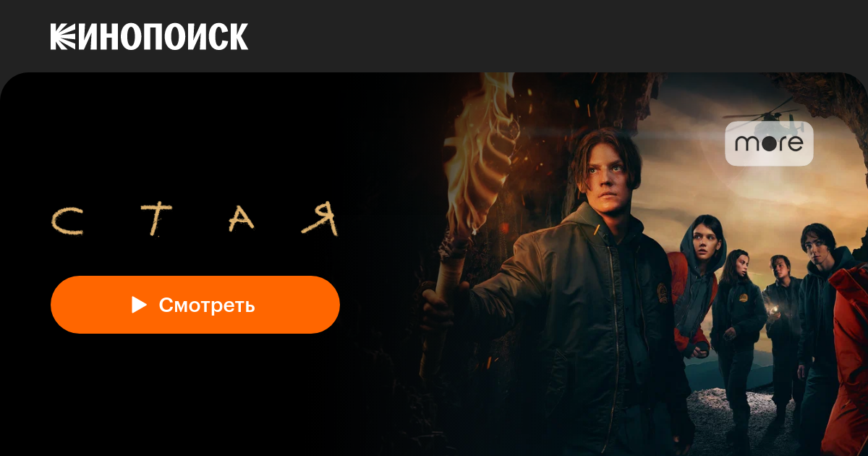Screen dimensions: 868x456
Task: Click the stylized ray K symbol of logo
Action: (x=63, y=36)
